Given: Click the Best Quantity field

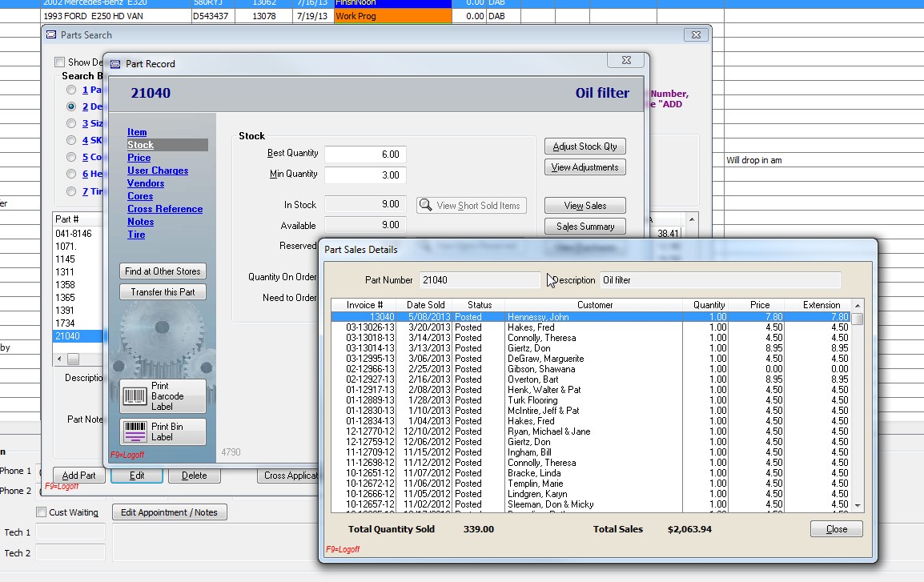Looking at the screenshot, I should (x=365, y=155).
